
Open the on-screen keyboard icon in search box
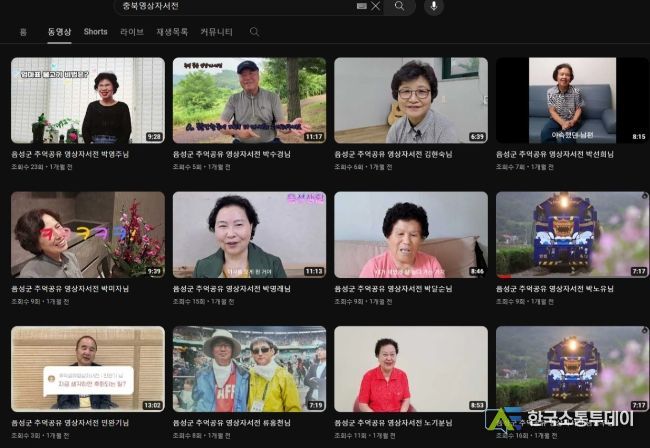(361, 6)
